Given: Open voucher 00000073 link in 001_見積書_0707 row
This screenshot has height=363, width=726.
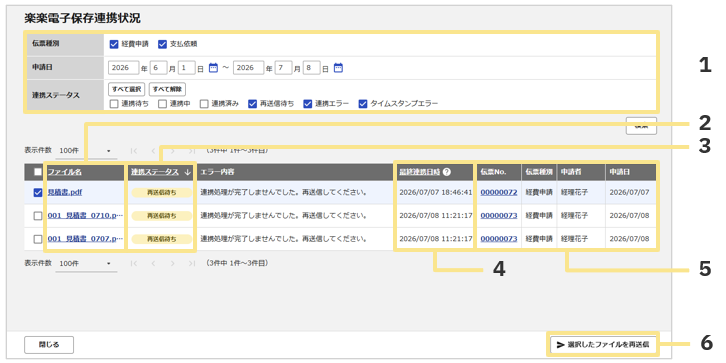Looking at the screenshot, I should click(x=499, y=239).
